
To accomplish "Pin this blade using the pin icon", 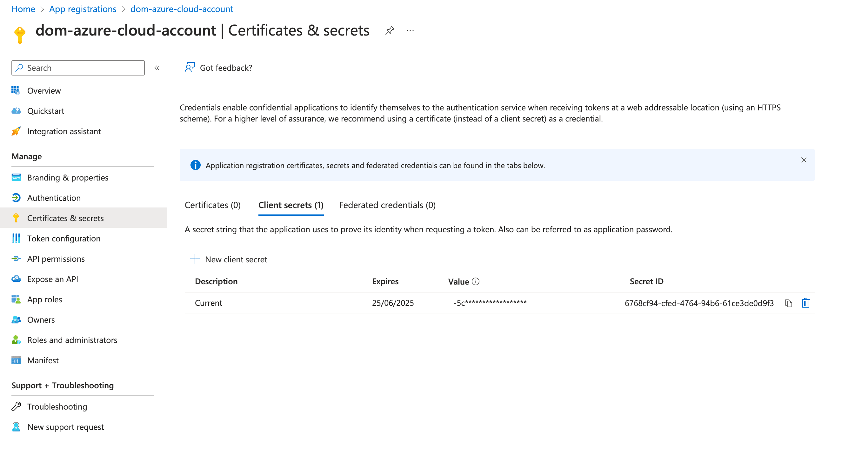I will [x=390, y=31].
